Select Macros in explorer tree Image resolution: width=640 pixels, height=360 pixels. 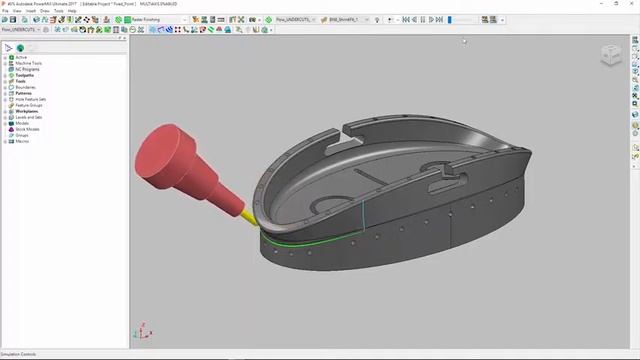[22, 141]
